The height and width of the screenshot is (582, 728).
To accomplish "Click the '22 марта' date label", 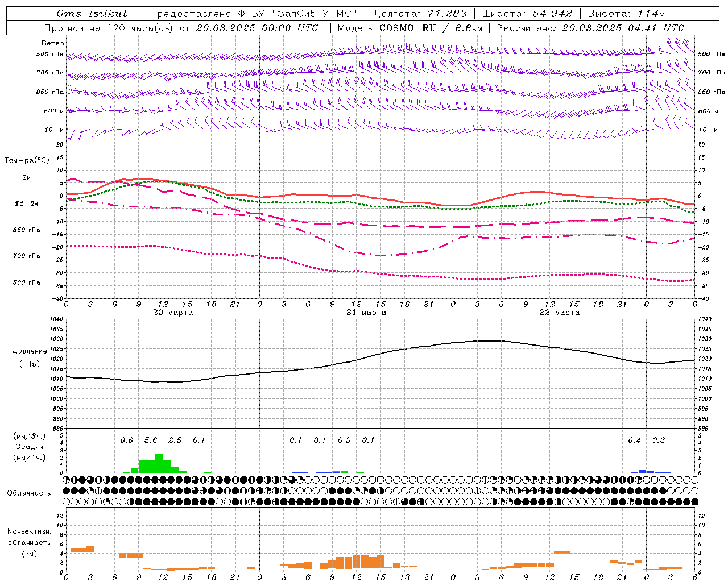I will click(560, 313).
